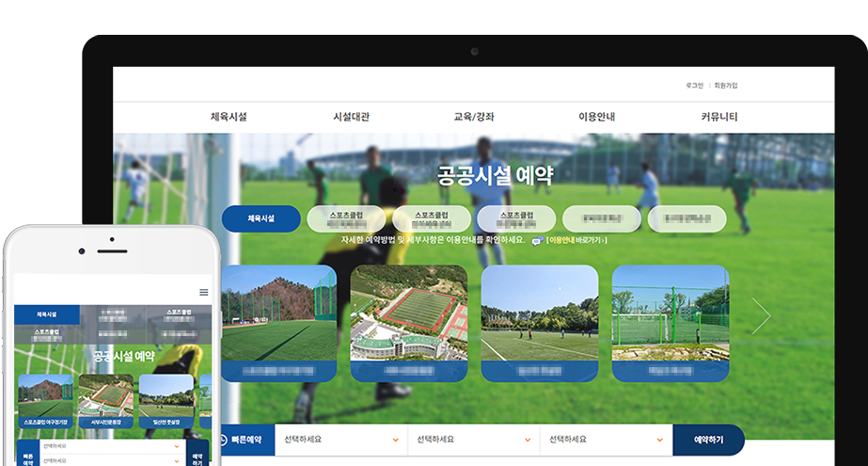Click the 회원가입 link

click(x=726, y=86)
